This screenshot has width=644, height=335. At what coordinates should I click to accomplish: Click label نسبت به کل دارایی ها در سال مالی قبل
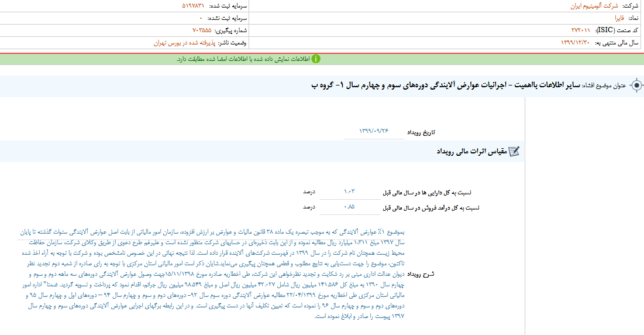(427, 192)
